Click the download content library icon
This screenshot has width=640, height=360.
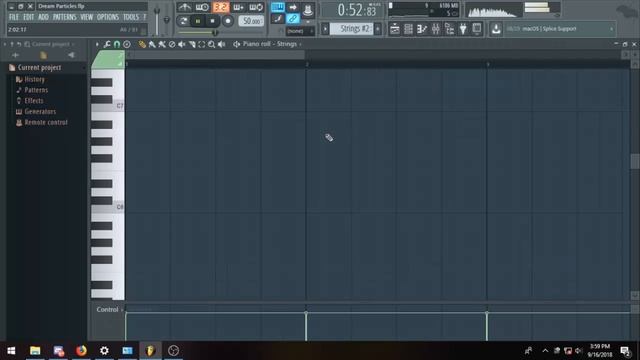[496, 29]
